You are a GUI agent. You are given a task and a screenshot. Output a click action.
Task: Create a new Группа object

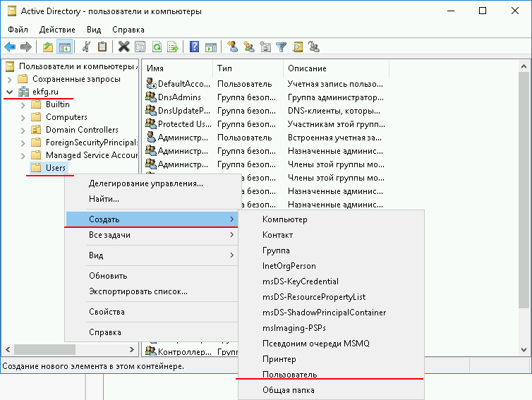(x=331, y=250)
